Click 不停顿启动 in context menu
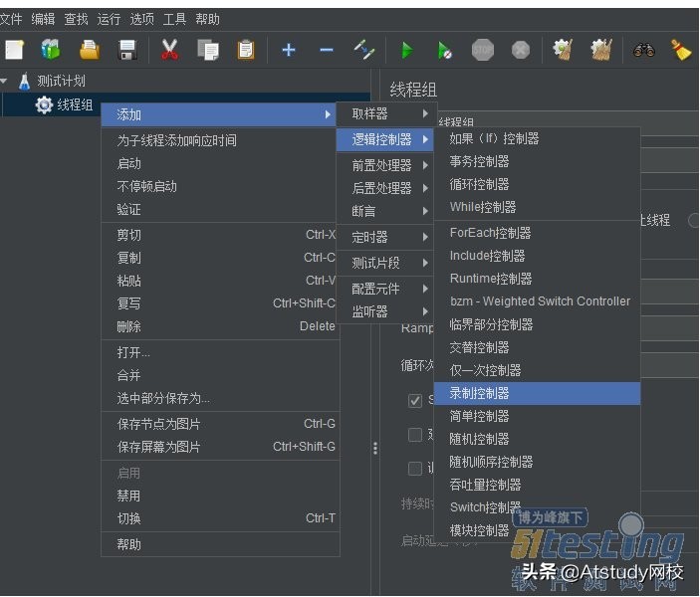Screen dimensions: 700x597 (x=219, y=186)
